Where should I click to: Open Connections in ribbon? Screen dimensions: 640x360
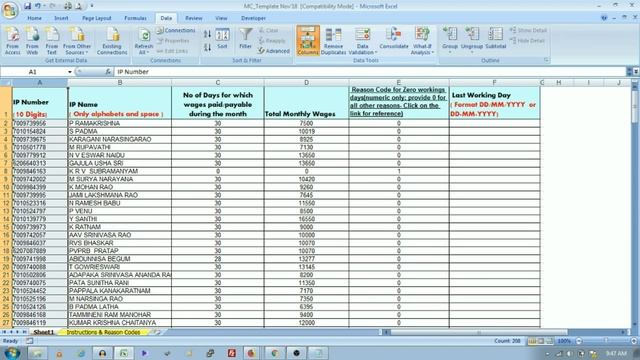tap(176, 30)
